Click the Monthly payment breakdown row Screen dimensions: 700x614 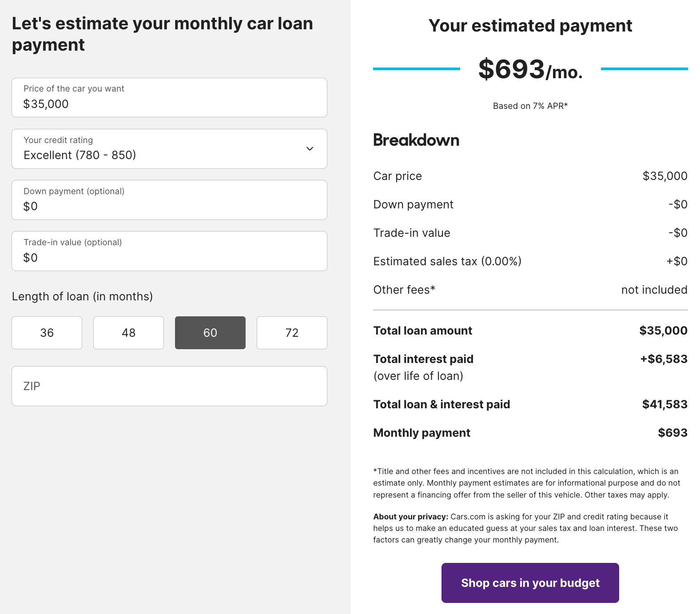(530, 432)
